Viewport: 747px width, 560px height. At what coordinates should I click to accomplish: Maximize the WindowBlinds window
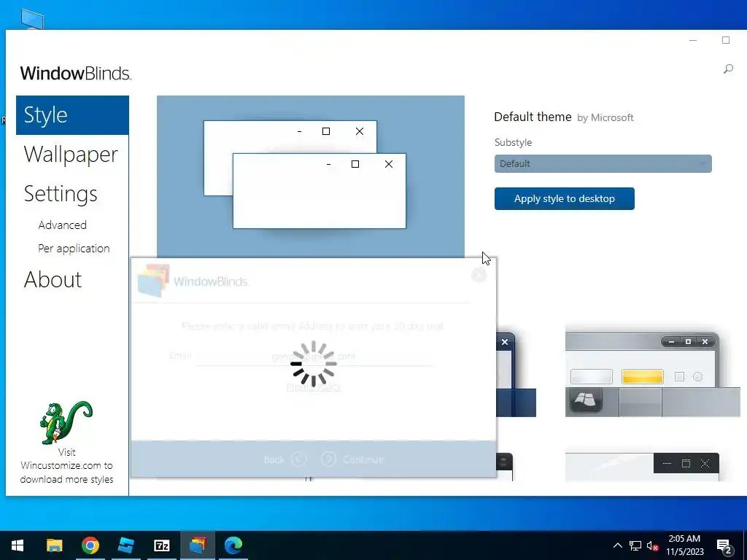coord(726,41)
